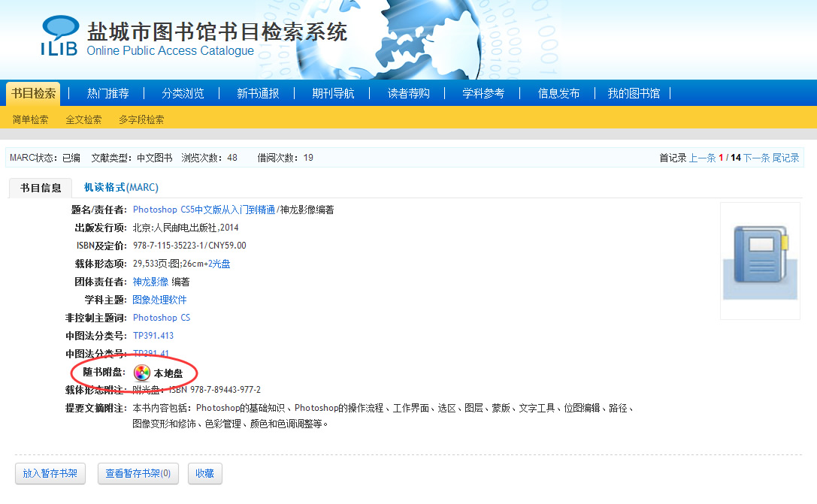Click 文献类型: 中文图书 text
This screenshot has width=817, height=504.
point(132,158)
